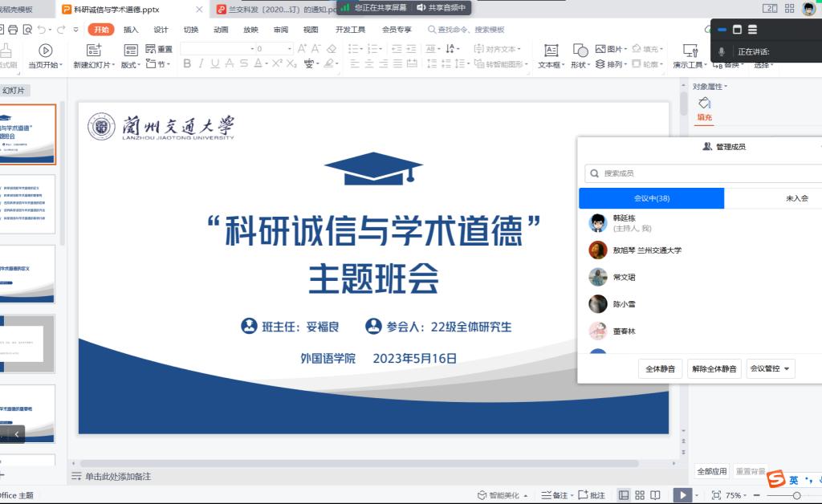The height and width of the screenshot is (504, 822).
Task: Click the 全体静音 button
Action: [660, 369]
